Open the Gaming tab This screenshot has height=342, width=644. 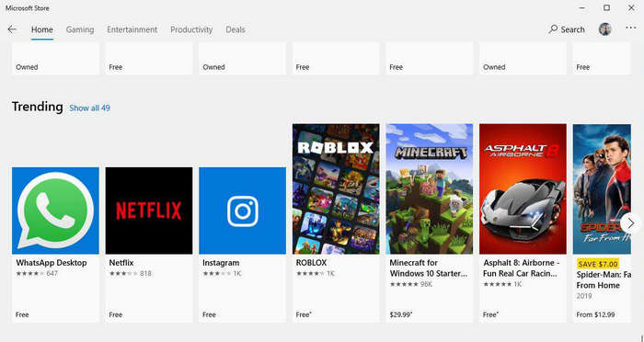80,29
